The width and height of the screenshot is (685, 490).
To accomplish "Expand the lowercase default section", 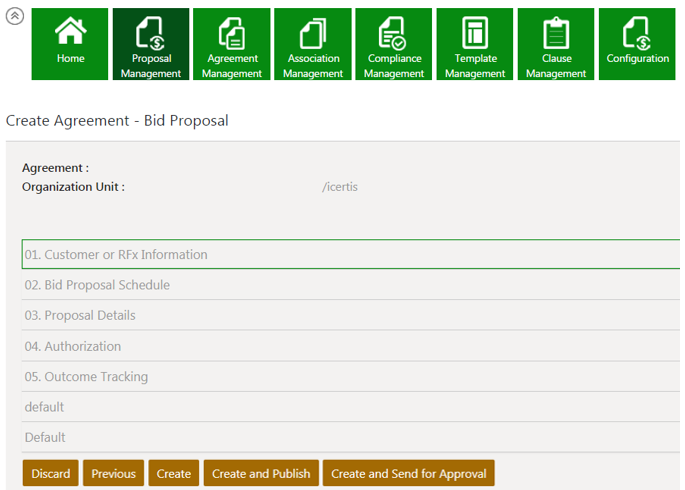I will [44, 407].
